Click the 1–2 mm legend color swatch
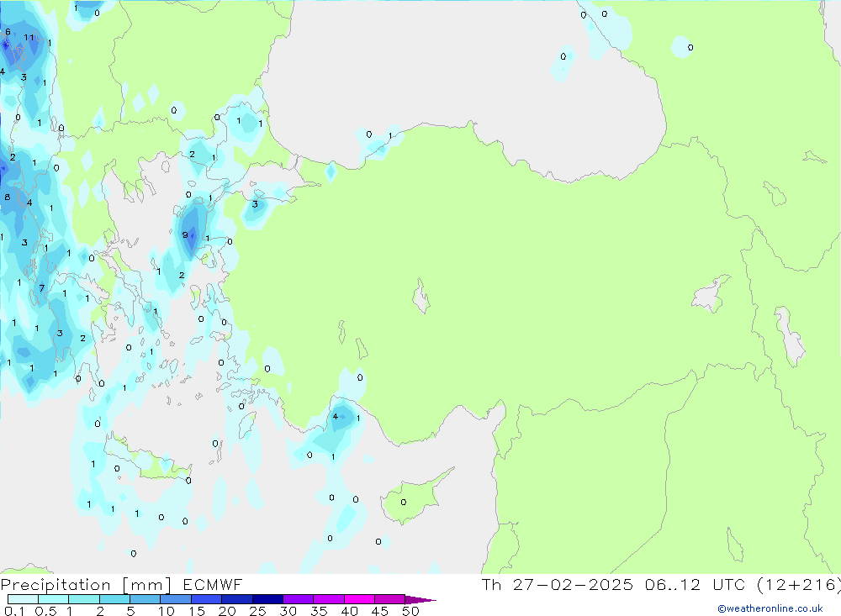Image resolution: width=841 pixels, height=616 pixels. pos(84,599)
